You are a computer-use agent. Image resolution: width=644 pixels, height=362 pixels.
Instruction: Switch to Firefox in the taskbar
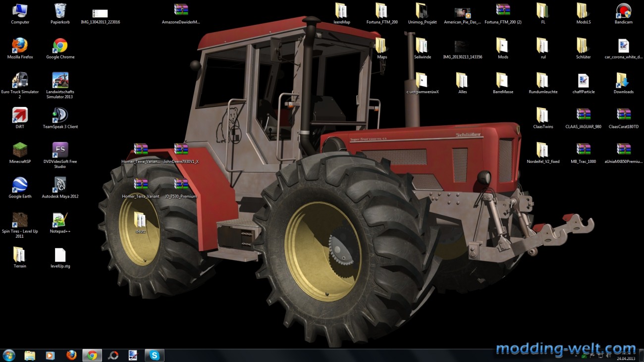point(71,355)
